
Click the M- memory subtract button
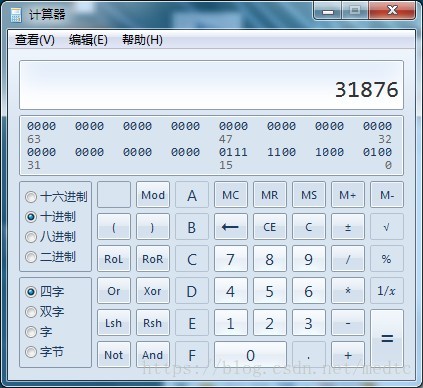pyautogui.click(x=387, y=195)
